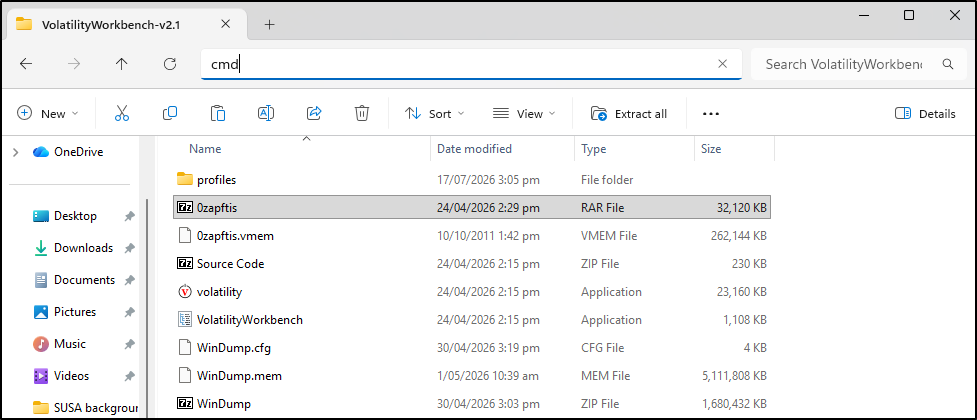Open the See more ellipsis menu

coord(711,114)
